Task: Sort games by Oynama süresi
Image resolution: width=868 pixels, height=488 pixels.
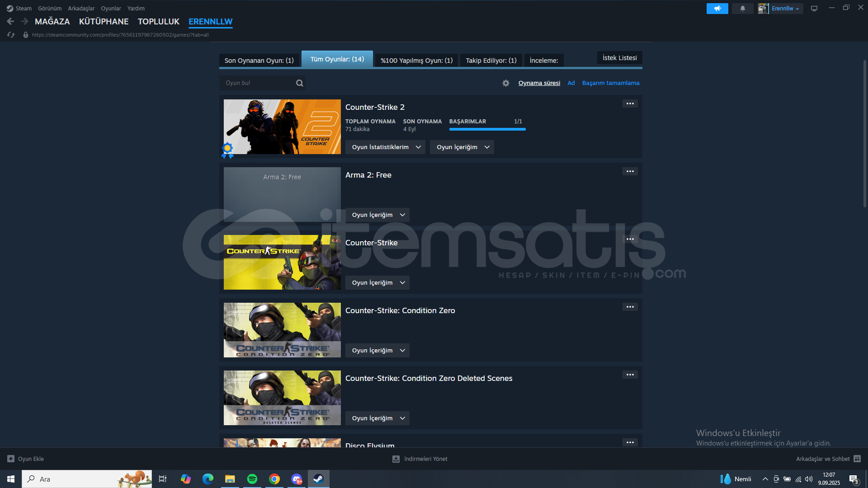Action: pos(539,83)
